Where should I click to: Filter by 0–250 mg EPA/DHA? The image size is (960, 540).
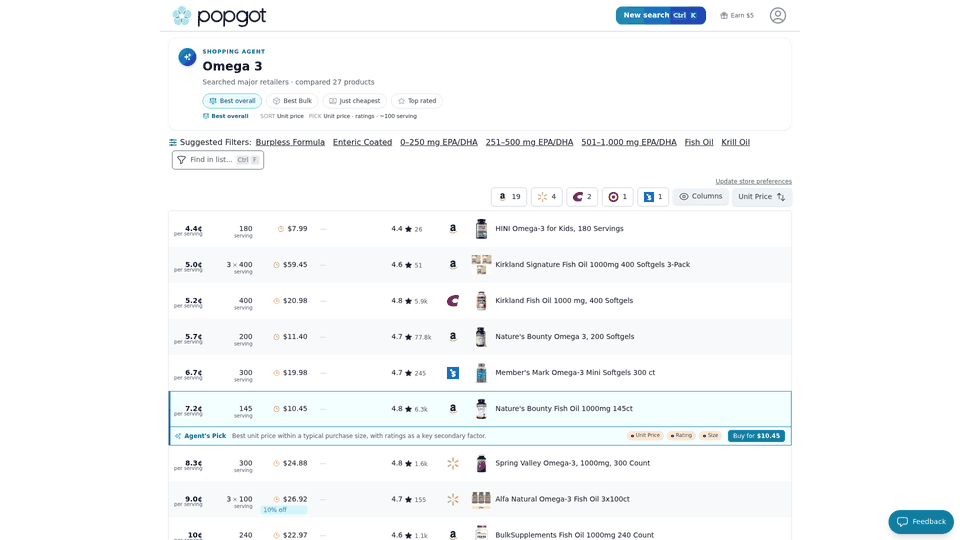point(438,142)
